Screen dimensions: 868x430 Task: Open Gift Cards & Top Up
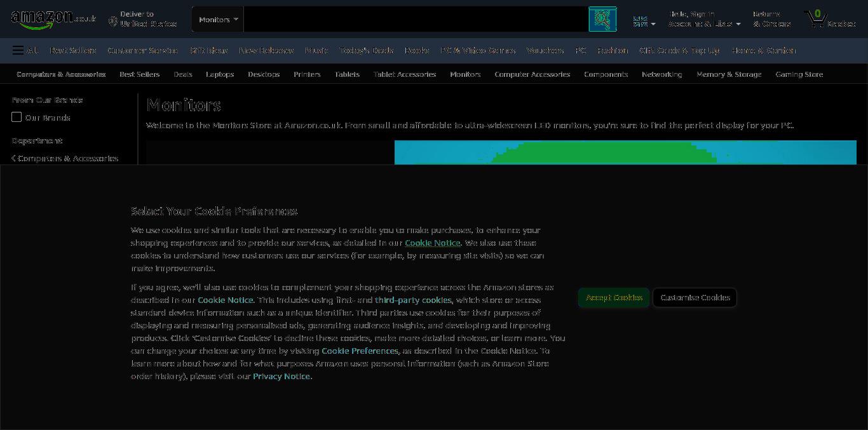point(679,50)
